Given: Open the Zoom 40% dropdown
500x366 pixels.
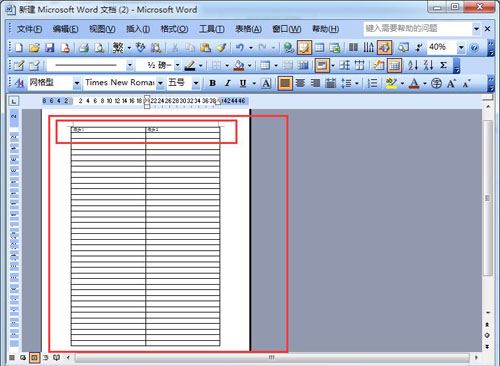Looking at the screenshot, I should click(x=461, y=48).
